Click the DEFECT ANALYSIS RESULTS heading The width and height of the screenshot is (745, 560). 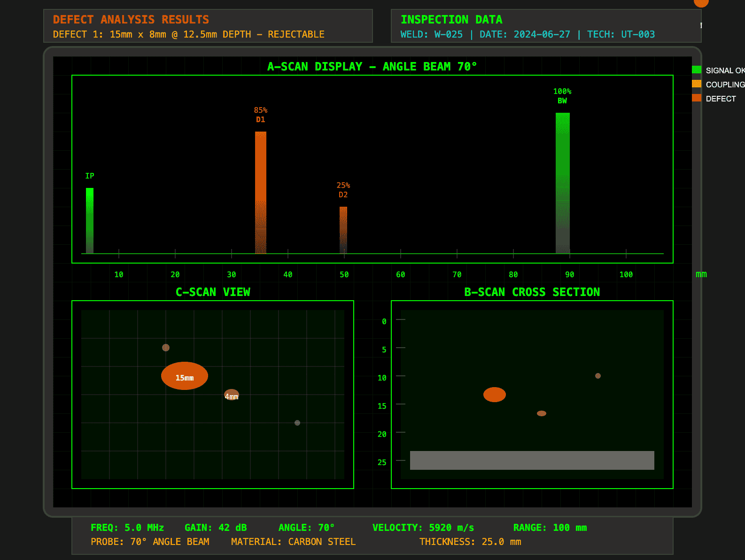pos(131,19)
